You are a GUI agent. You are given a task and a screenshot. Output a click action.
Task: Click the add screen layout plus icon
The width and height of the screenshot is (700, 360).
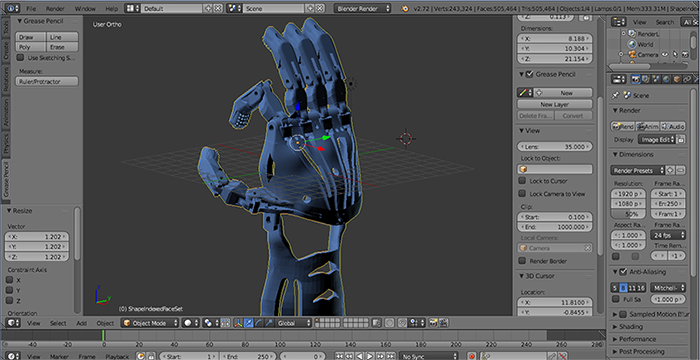point(208,8)
